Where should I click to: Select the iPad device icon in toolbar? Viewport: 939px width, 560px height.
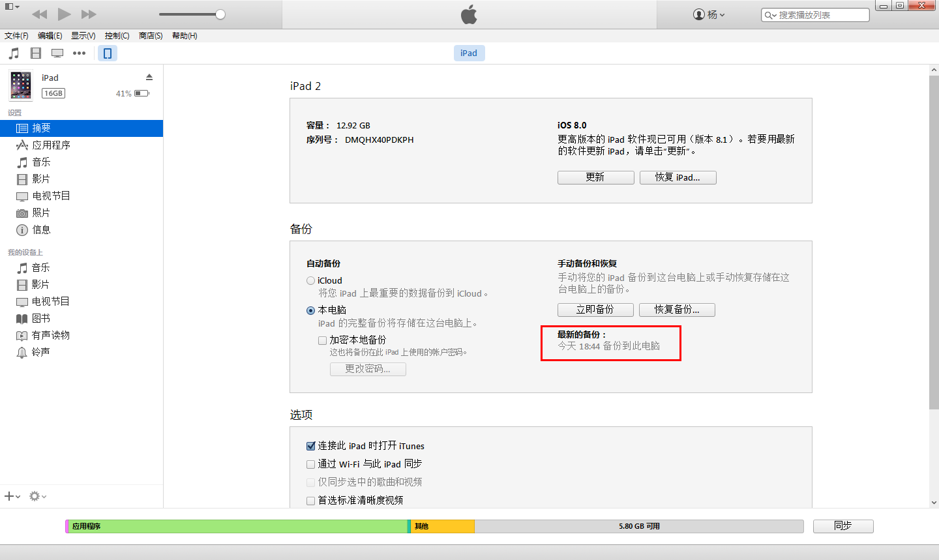108,53
